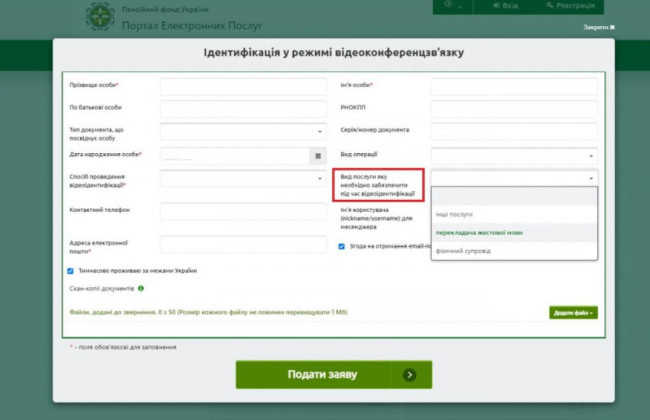
Task: Expand the Тип документа dropdown
Action: tap(244, 131)
